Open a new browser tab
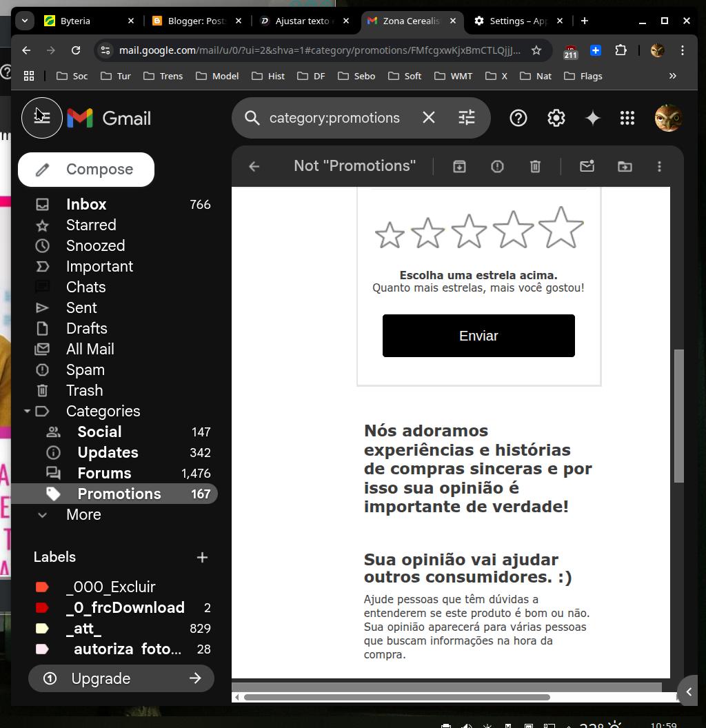 click(585, 21)
